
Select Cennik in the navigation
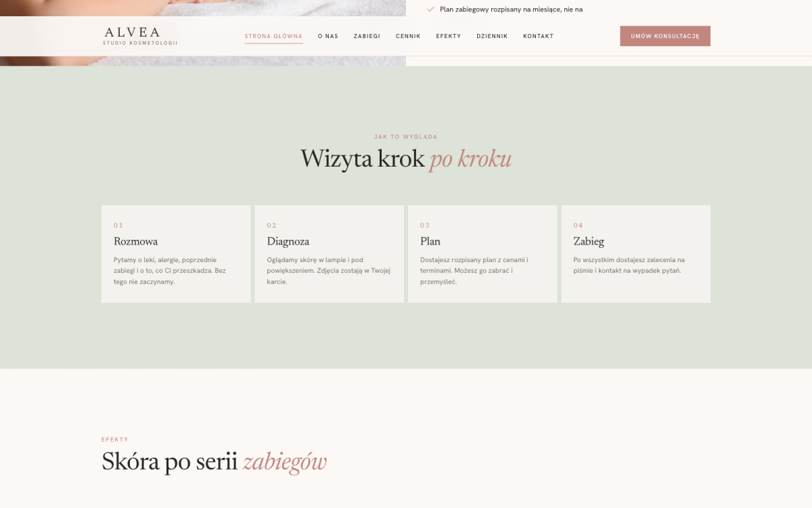coord(408,36)
